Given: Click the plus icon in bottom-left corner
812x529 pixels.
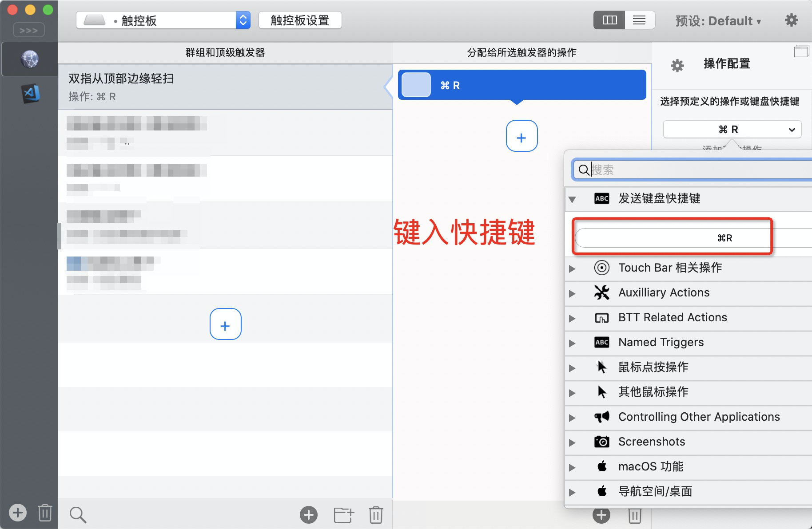Looking at the screenshot, I should point(17,512).
